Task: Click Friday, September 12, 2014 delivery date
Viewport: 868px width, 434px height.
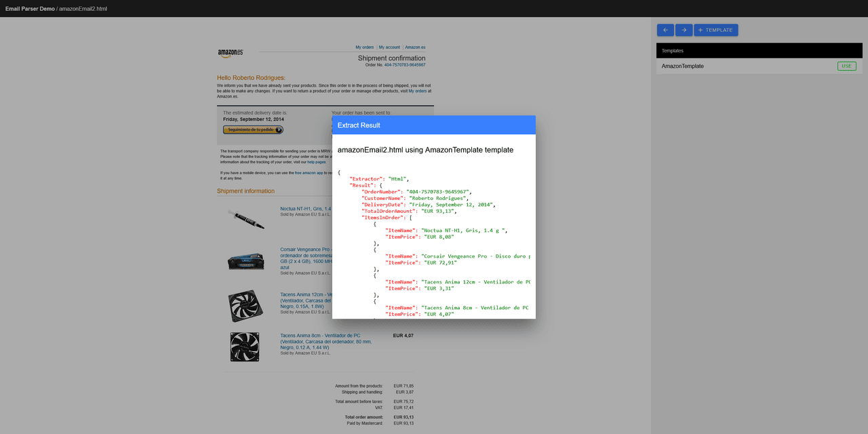Action: point(253,119)
